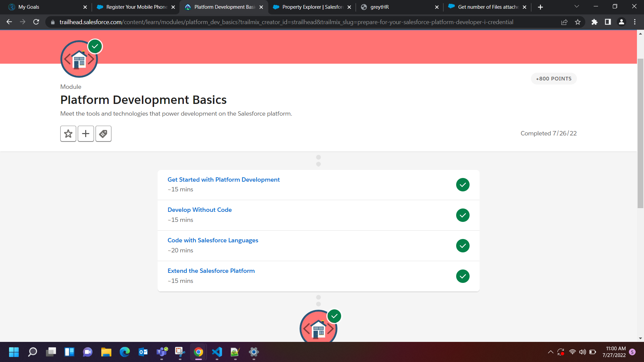Open Visual Studio Code from taskbar
This screenshot has width=644, height=362.
pyautogui.click(x=217, y=352)
